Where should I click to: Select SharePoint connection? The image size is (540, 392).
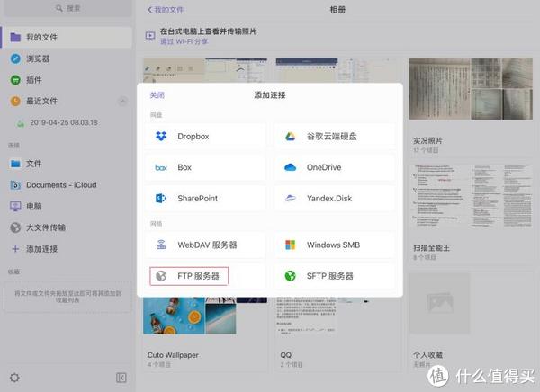[205, 198]
